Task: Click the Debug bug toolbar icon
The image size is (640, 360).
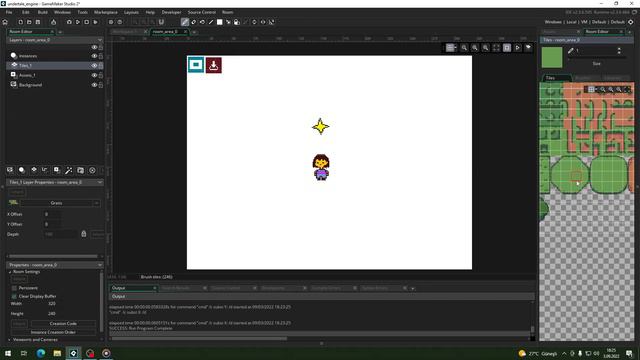Action: (69, 22)
